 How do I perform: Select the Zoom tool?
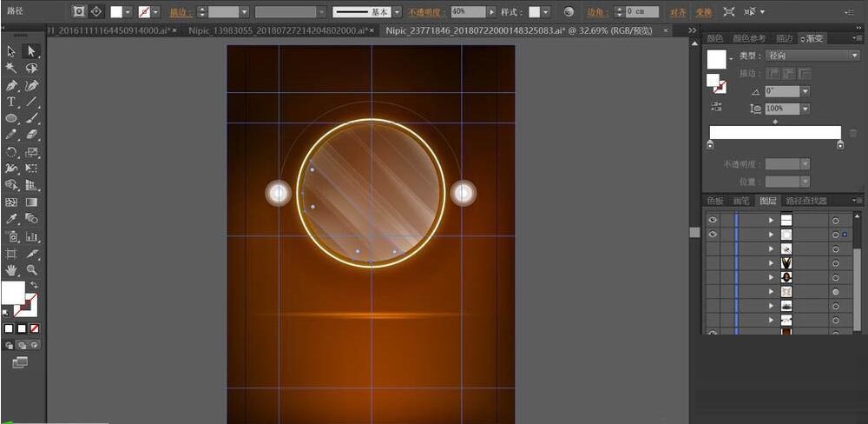point(31,270)
